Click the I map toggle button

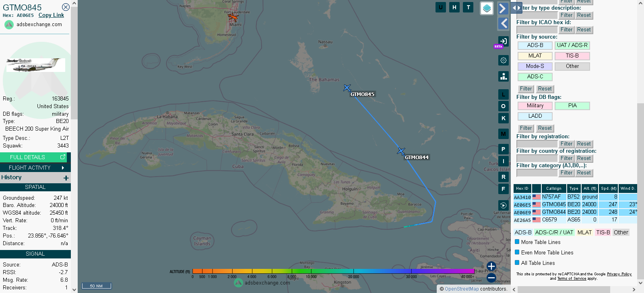pos(503,161)
